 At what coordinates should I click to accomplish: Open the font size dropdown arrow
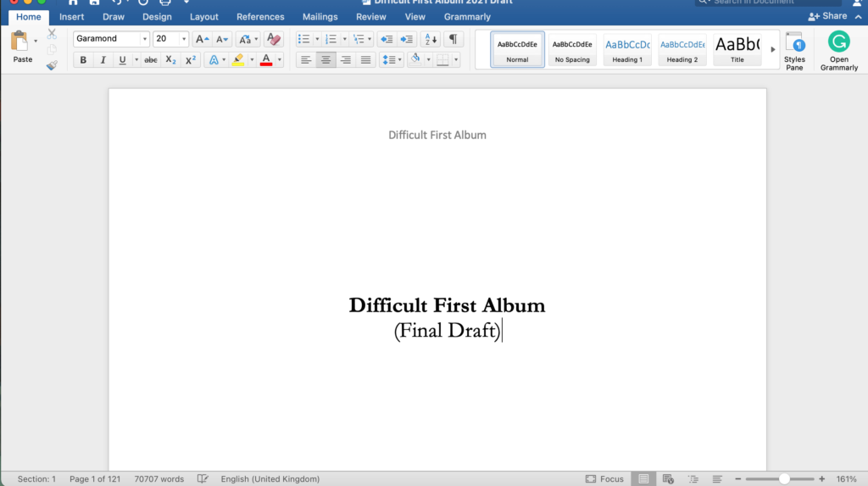(x=184, y=39)
